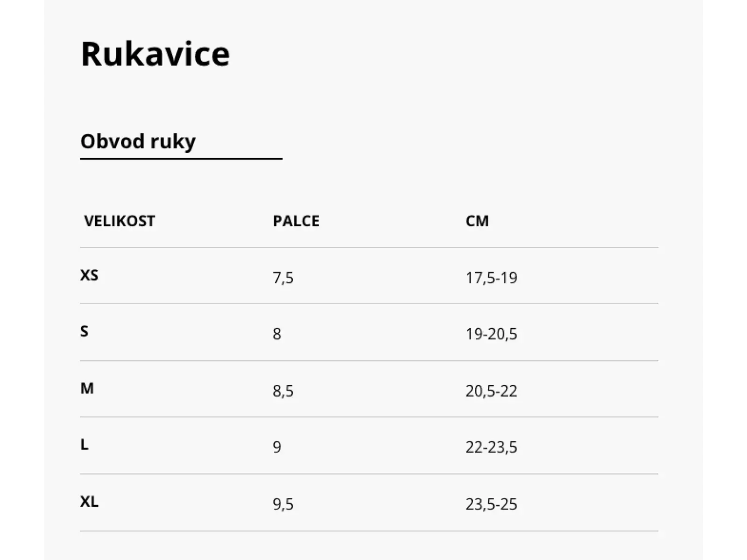The width and height of the screenshot is (747, 560).
Task: Click the PALCE column header
Action: point(296,221)
